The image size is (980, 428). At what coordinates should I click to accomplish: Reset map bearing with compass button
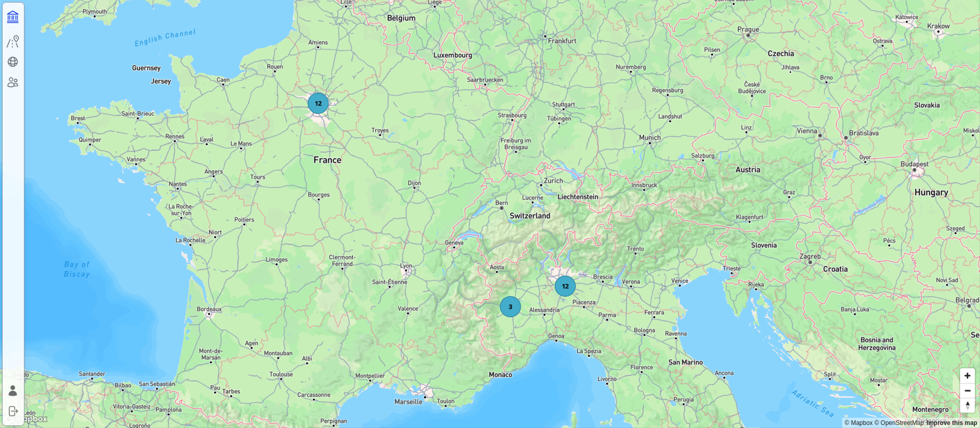click(967, 405)
